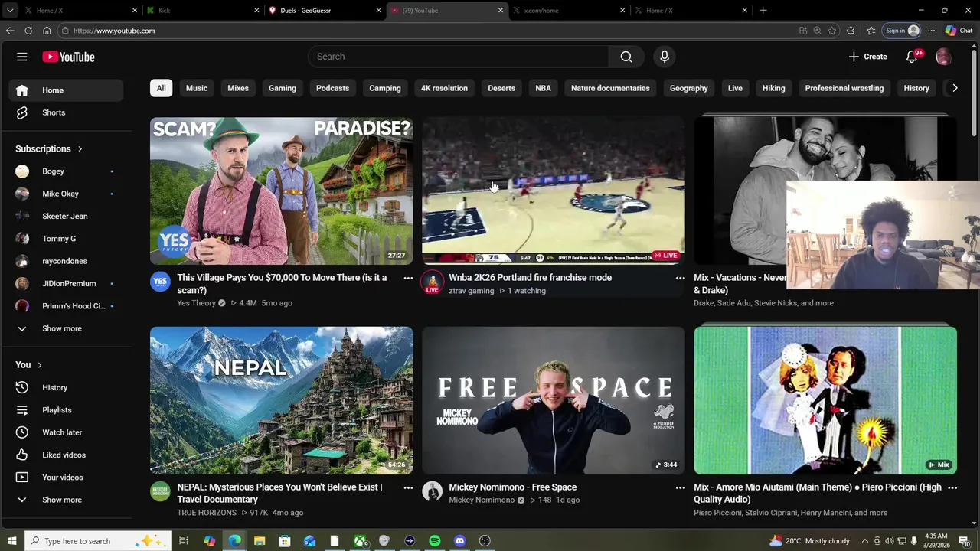Select the Gaming filter chip
The image size is (980, 551).
pyautogui.click(x=283, y=88)
